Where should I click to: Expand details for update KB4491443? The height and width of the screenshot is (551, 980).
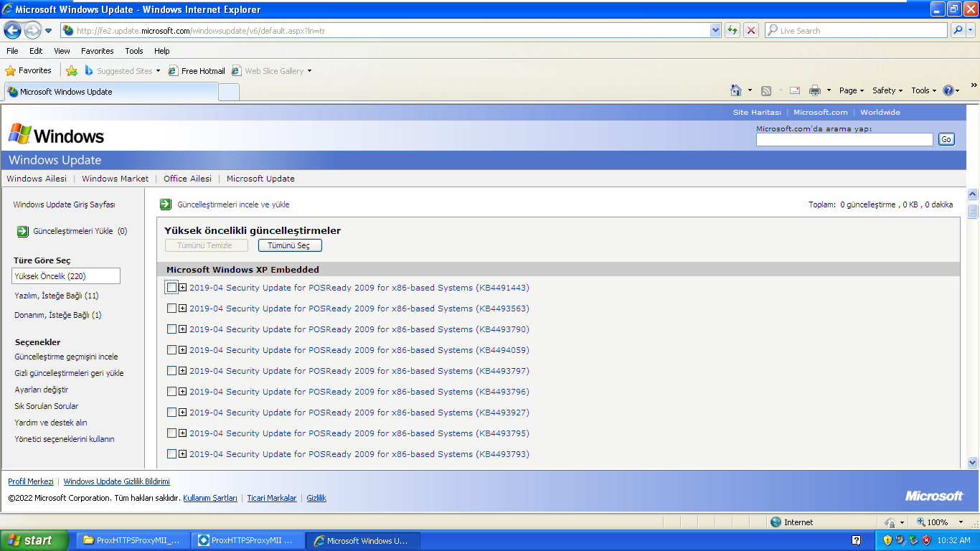pos(183,288)
